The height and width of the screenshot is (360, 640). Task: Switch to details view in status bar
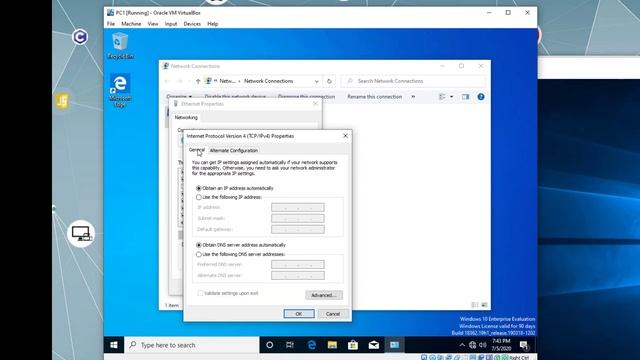(x=475, y=305)
